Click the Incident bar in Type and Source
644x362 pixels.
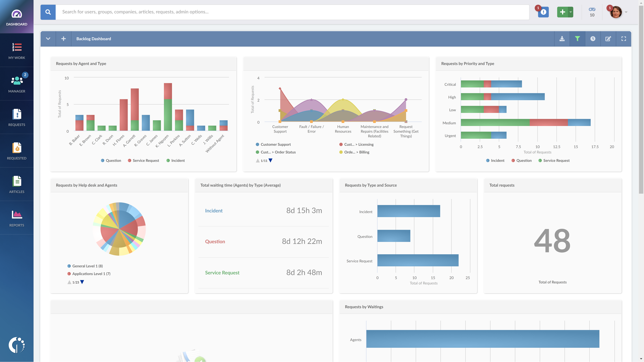point(409,211)
